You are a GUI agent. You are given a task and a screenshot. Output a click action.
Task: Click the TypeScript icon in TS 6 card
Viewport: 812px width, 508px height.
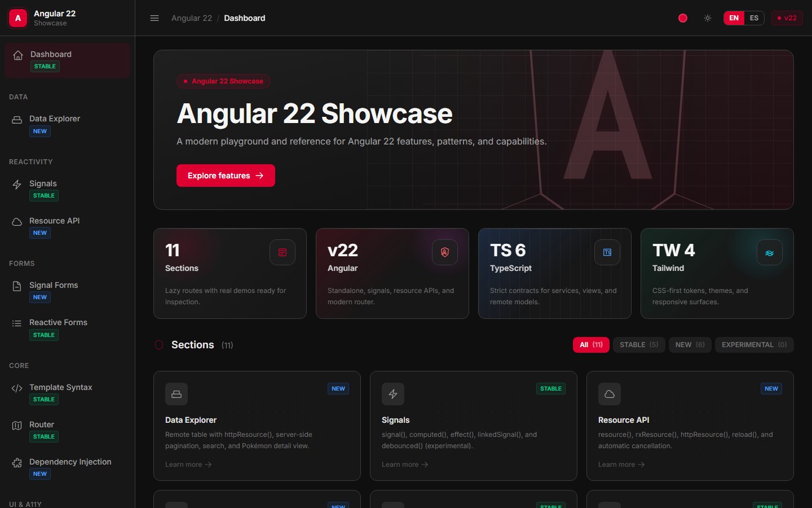[x=607, y=252]
